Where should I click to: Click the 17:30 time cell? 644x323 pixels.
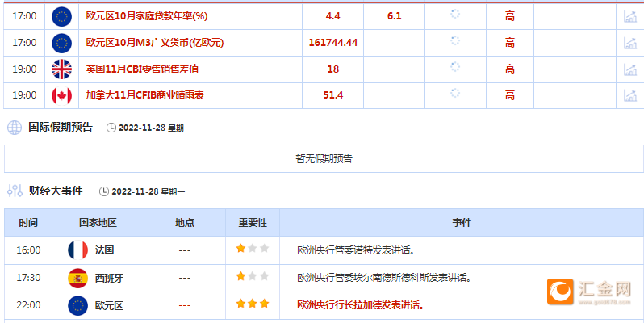28,278
